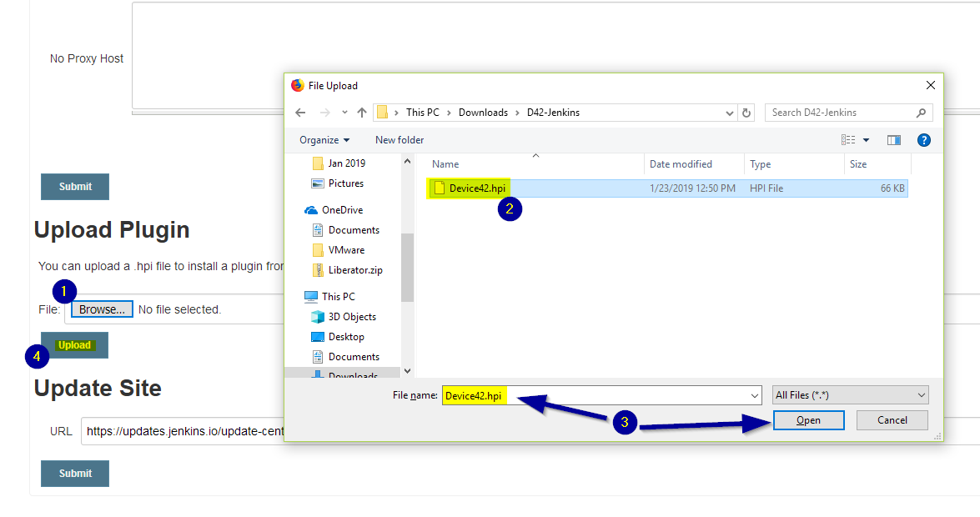This screenshot has height=517, width=980.
Task: Expand the file name history dropdown
Action: pos(753,394)
